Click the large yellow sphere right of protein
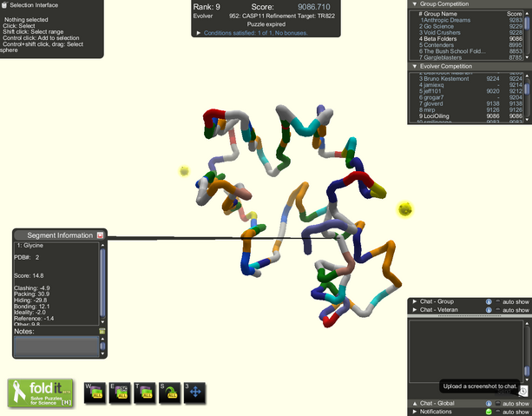 pyautogui.click(x=405, y=208)
